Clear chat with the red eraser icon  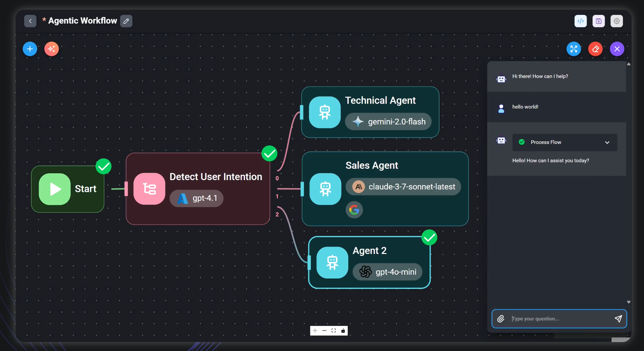595,49
